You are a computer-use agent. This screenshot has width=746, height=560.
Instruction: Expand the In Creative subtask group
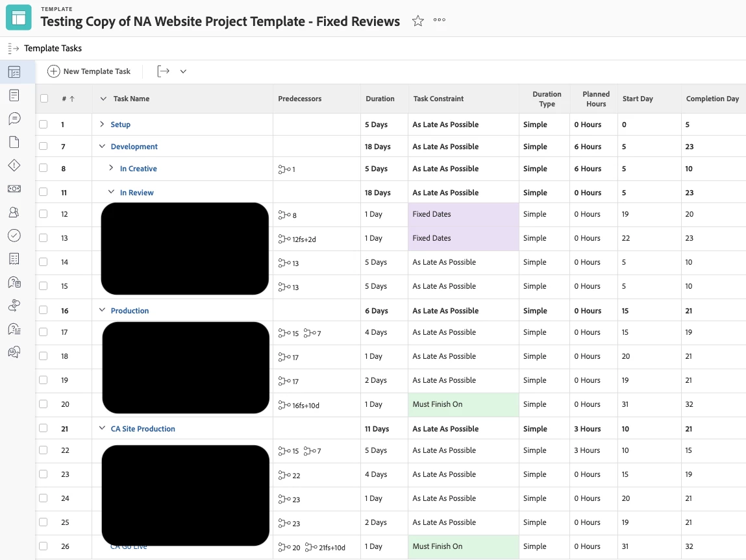[x=111, y=168]
